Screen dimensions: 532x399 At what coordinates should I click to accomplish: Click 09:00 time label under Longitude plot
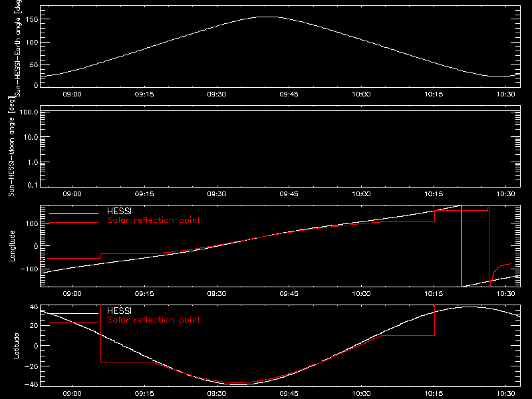[72, 294]
